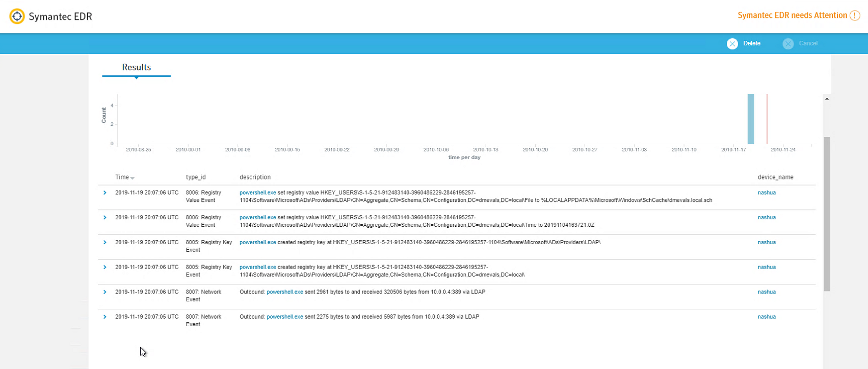Click the scrollbar up arrow
The image size is (868, 369).
click(x=827, y=98)
